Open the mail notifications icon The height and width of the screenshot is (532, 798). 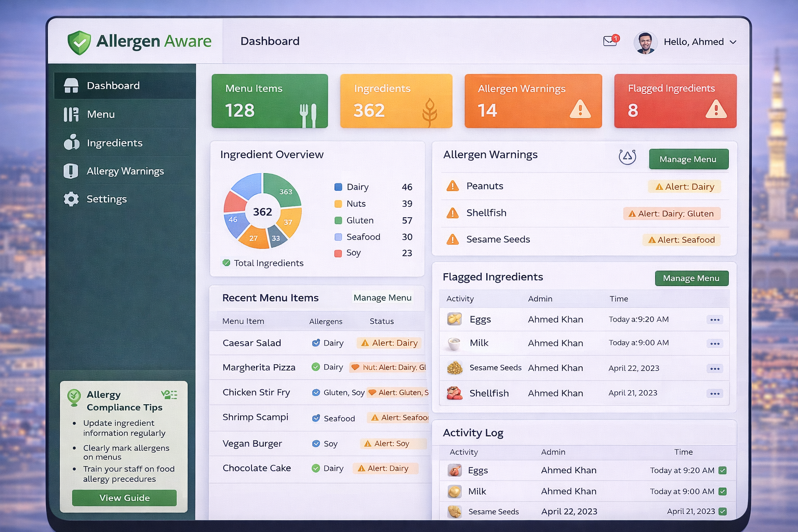(x=610, y=41)
